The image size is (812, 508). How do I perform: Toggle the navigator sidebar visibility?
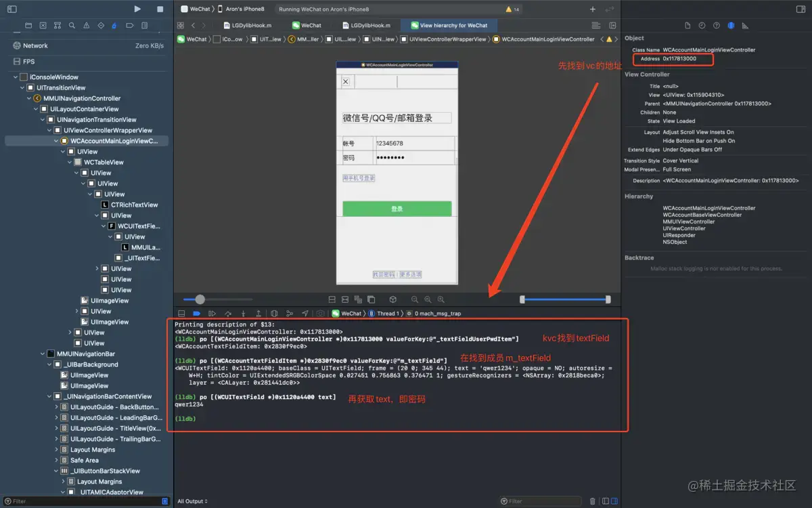click(x=12, y=9)
